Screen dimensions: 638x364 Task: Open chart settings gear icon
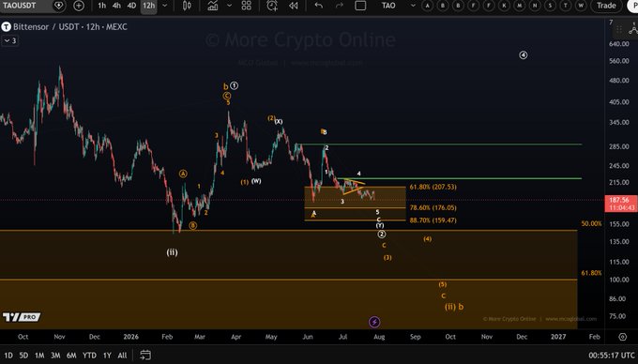pos(623,337)
